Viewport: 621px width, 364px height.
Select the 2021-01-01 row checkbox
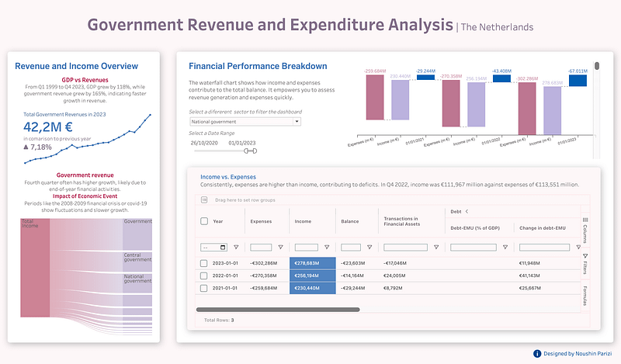(204, 287)
